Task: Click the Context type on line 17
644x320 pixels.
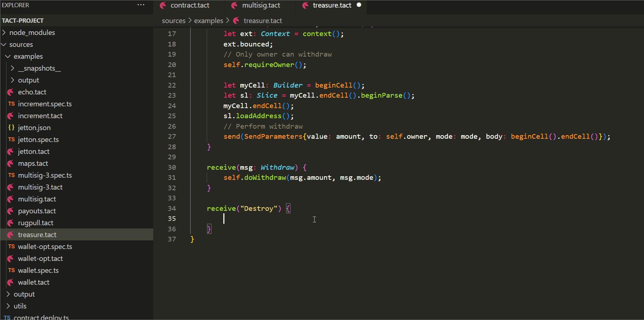Action: pyautogui.click(x=275, y=34)
